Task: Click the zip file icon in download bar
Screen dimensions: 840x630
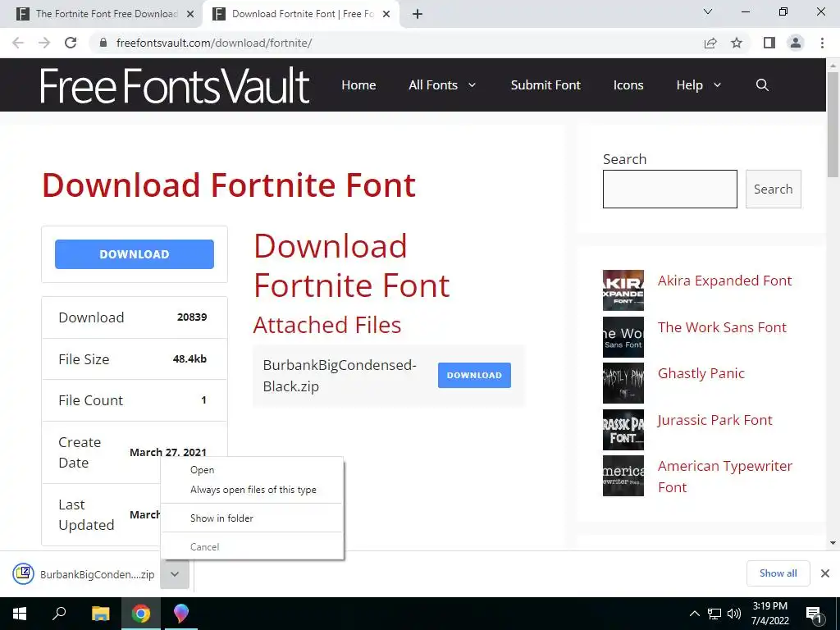Action: coord(23,573)
